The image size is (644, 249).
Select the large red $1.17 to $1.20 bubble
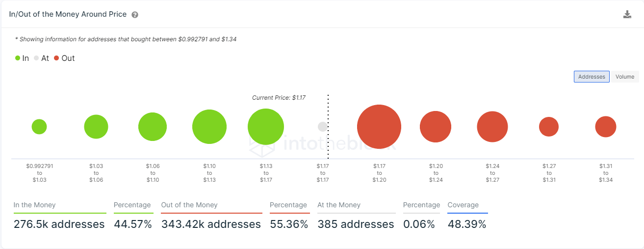(379, 127)
